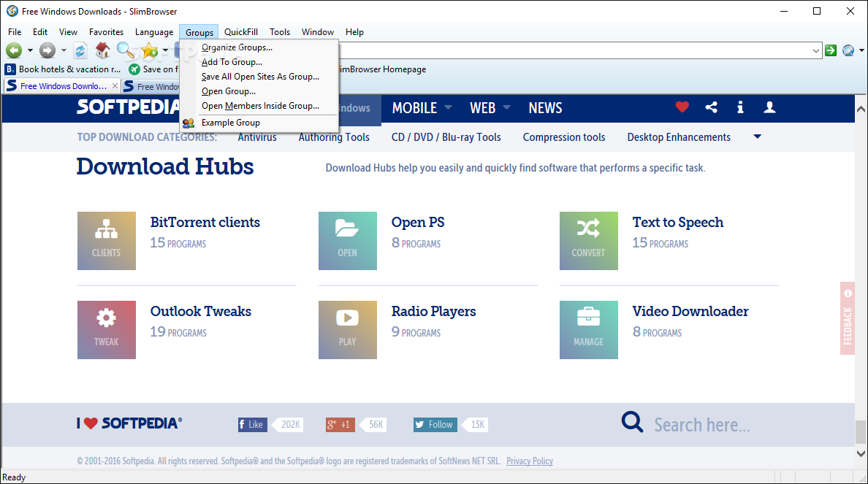Open the NEWS section on Softpedia
This screenshot has height=484, width=868.
coord(545,108)
